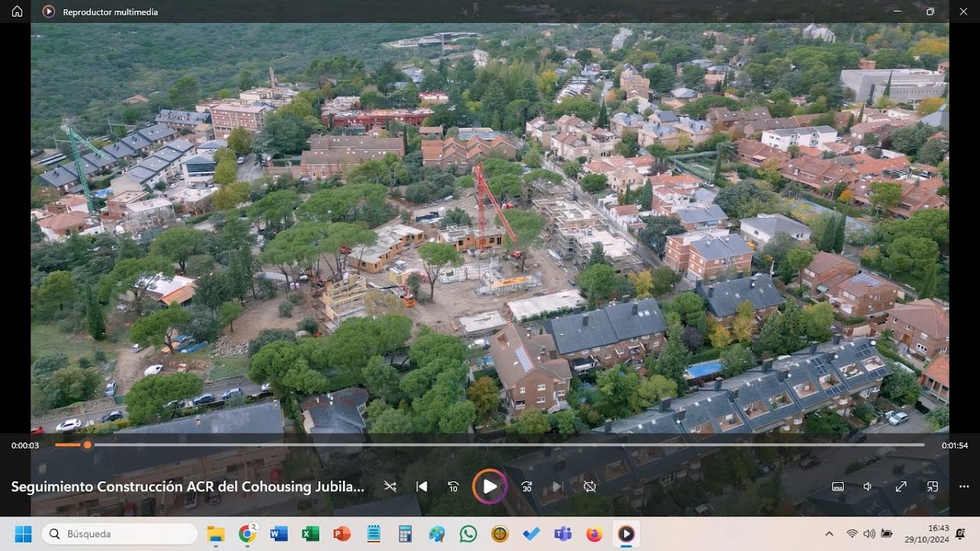Jump to the next track
The height and width of the screenshot is (551, 980).
(557, 486)
